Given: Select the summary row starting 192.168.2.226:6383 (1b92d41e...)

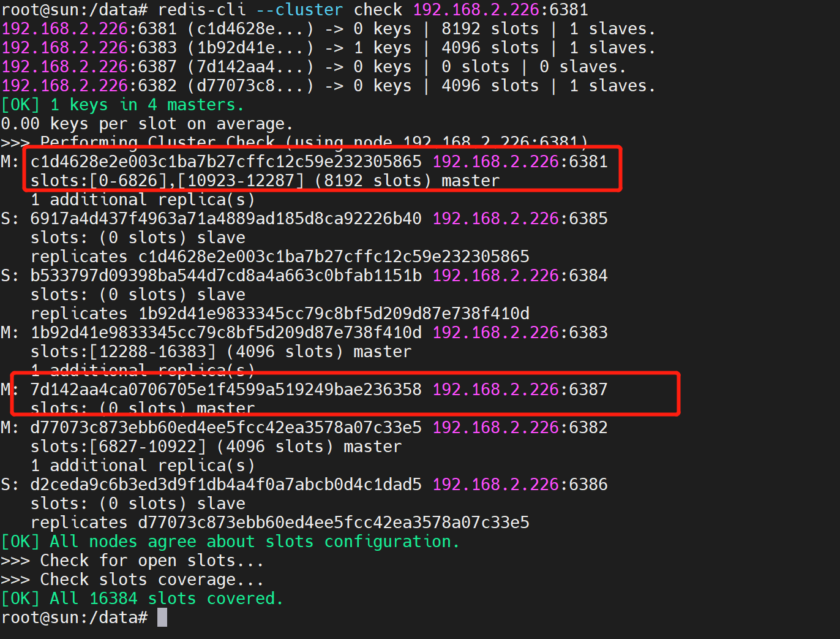Looking at the screenshot, I should (328, 48).
